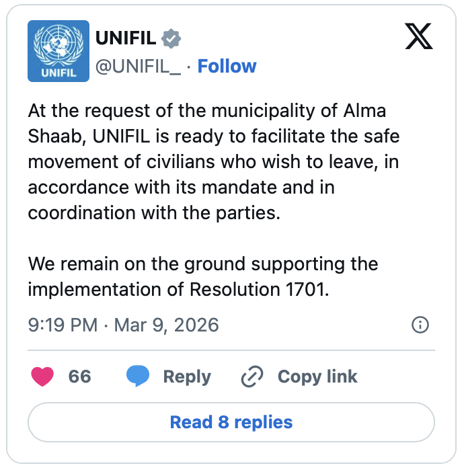This screenshot has width=464, height=476.
Task: Open the UNIFIL display name link
Action: [126, 38]
